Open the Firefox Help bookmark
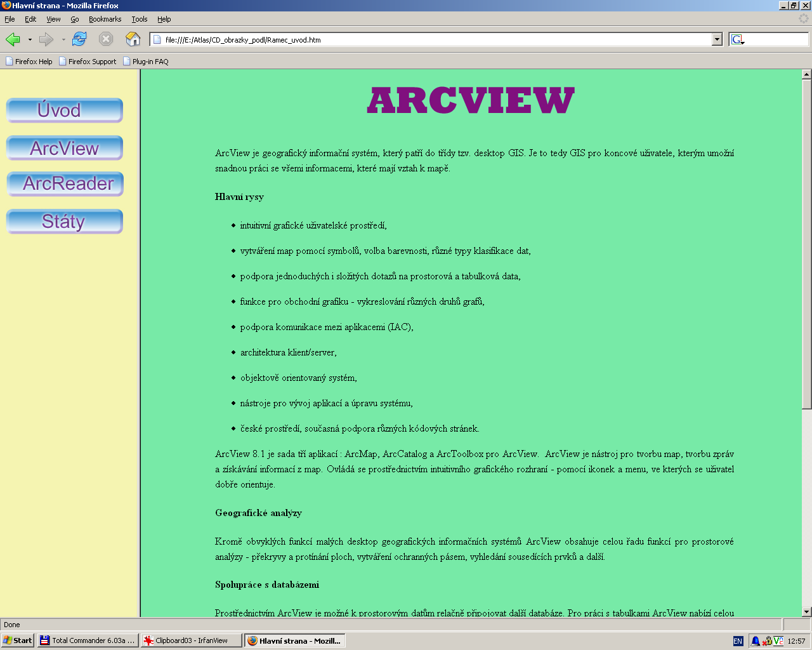Viewport: 812px width, 650px height. pos(29,62)
